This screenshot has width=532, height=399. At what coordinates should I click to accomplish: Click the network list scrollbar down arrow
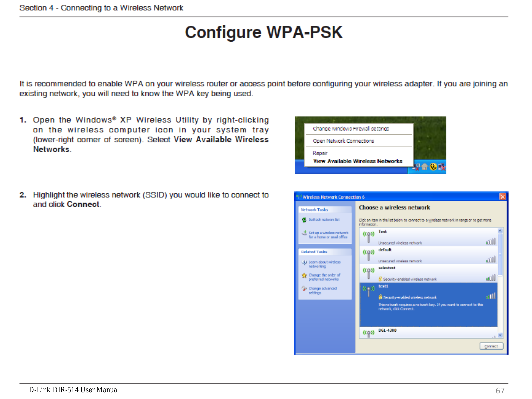500,335
